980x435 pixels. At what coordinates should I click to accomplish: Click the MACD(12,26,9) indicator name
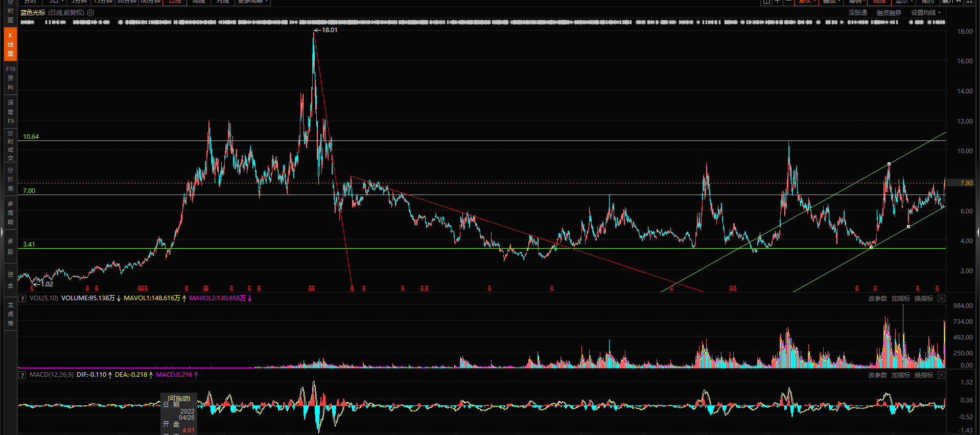[x=51, y=375]
